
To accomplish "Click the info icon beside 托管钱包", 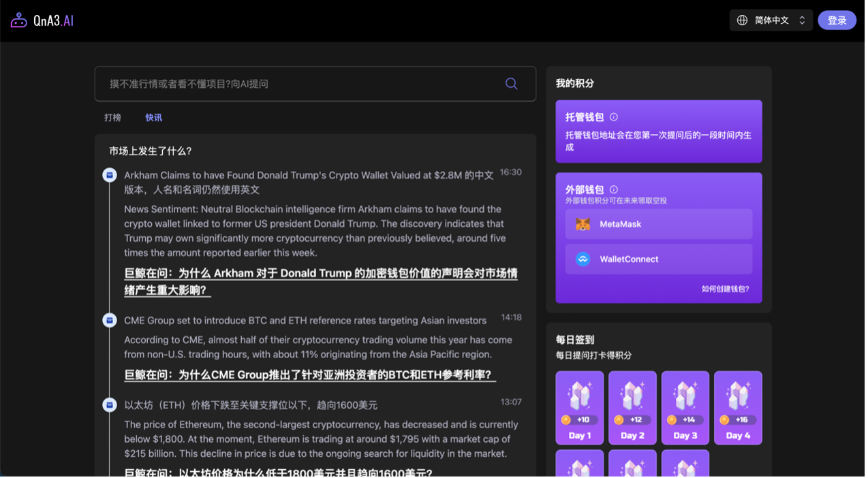I will point(614,117).
